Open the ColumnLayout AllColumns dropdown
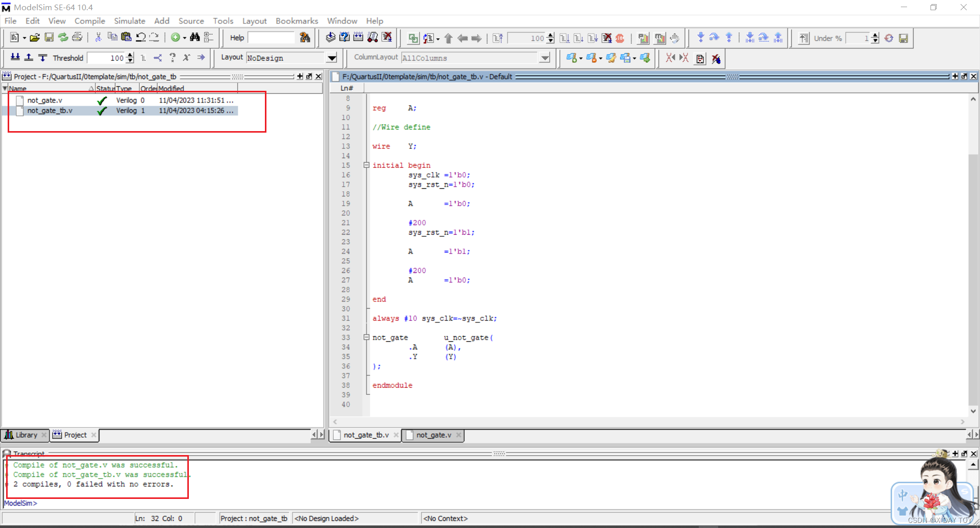The height and width of the screenshot is (528, 980). (x=545, y=58)
